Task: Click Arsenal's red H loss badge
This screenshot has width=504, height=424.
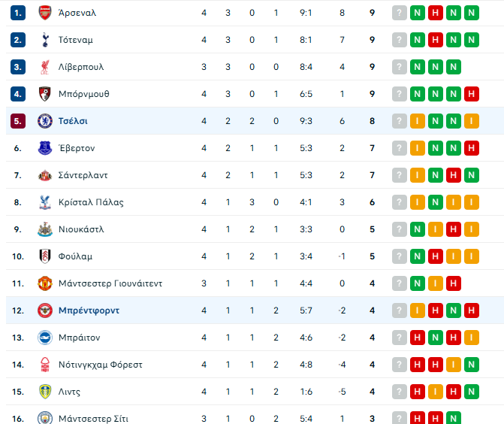Action: click(x=436, y=13)
